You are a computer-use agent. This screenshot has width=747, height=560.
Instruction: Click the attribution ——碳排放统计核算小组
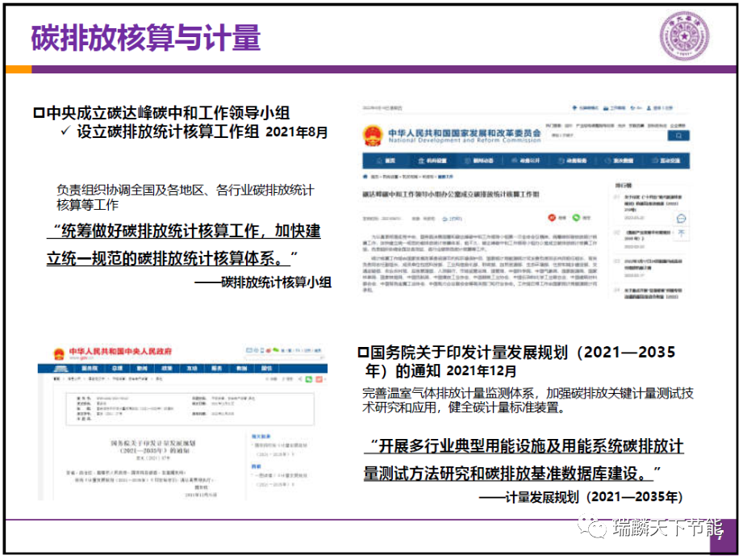pyautogui.click(x=263, y=282)
